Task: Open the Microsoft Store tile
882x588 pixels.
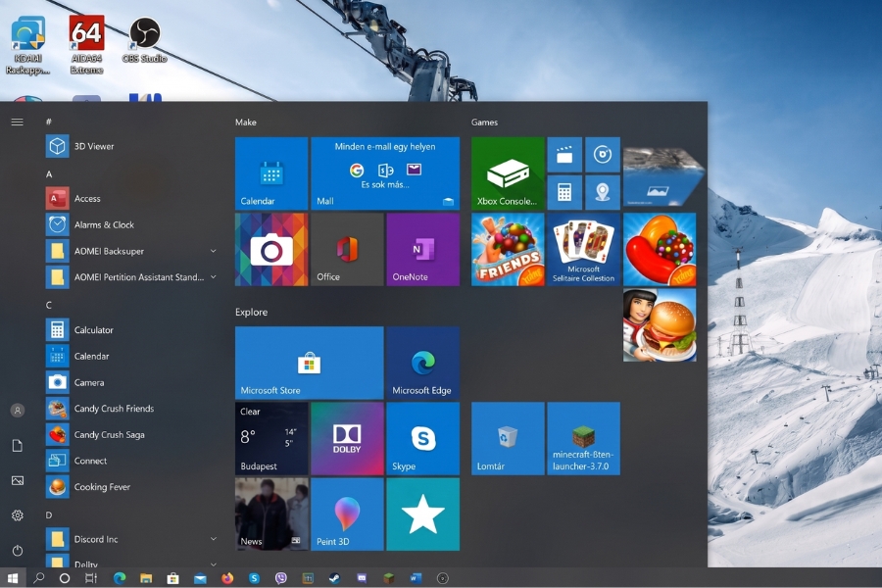Action: (310, 363)
